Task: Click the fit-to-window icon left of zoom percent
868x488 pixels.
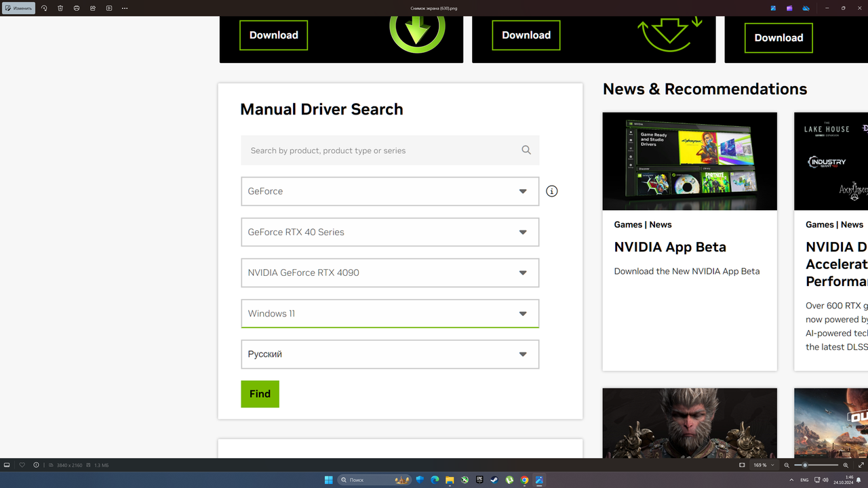Action: point(742,465)
